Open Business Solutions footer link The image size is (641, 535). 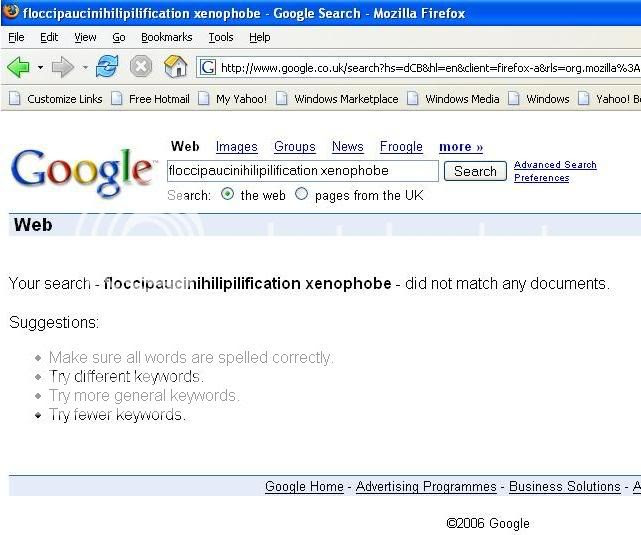pyautogui.click(x=565, y=486)
